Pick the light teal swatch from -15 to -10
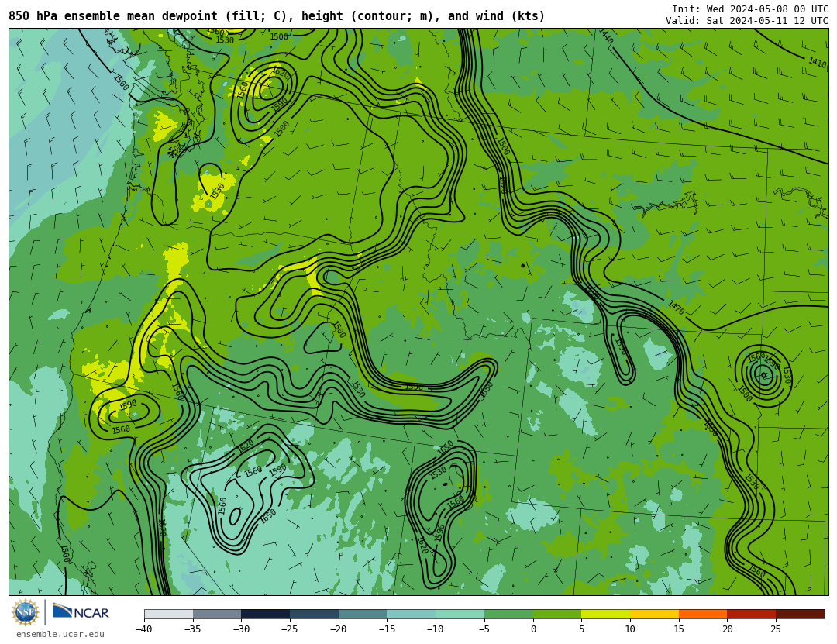 pyautogui.click(x=411, y=614)
